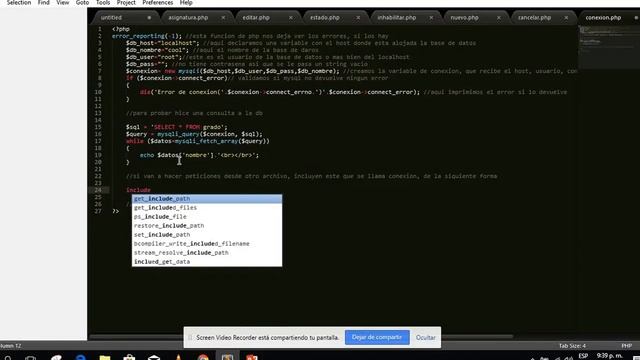This screenshot has height=360, width=640.
Task: Open the Project menu
Action: (x=126, y=3)
